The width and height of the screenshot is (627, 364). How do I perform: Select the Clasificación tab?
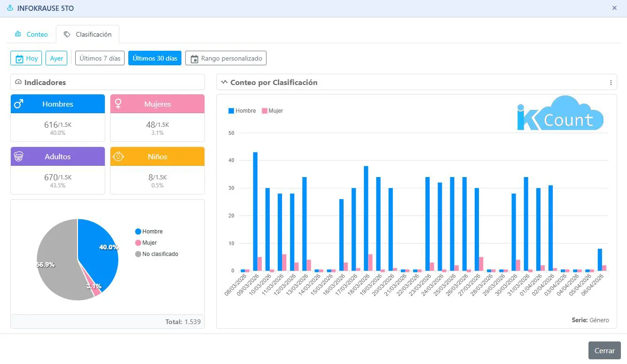tap(88, 34)
